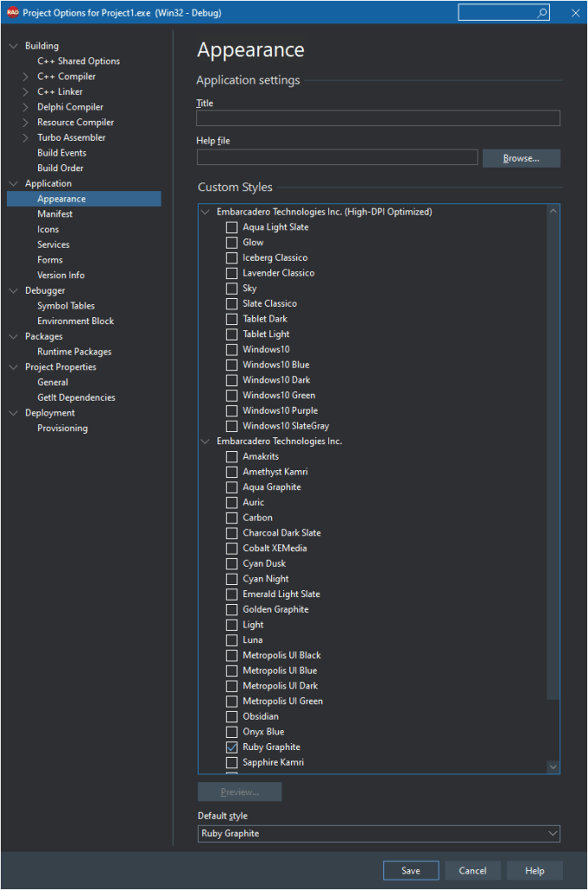588x890 pixels.
Task: Open the Version Info page
Action: pos(61,276)
